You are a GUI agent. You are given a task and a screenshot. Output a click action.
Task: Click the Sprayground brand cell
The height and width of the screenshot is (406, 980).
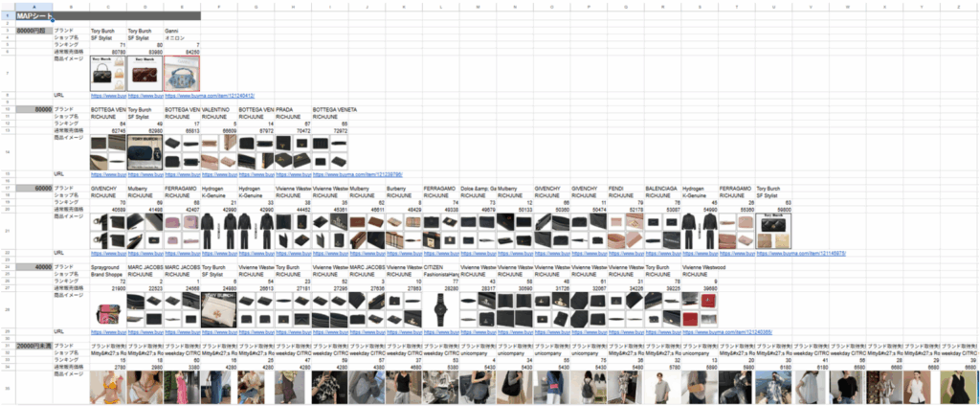point(108,267)
